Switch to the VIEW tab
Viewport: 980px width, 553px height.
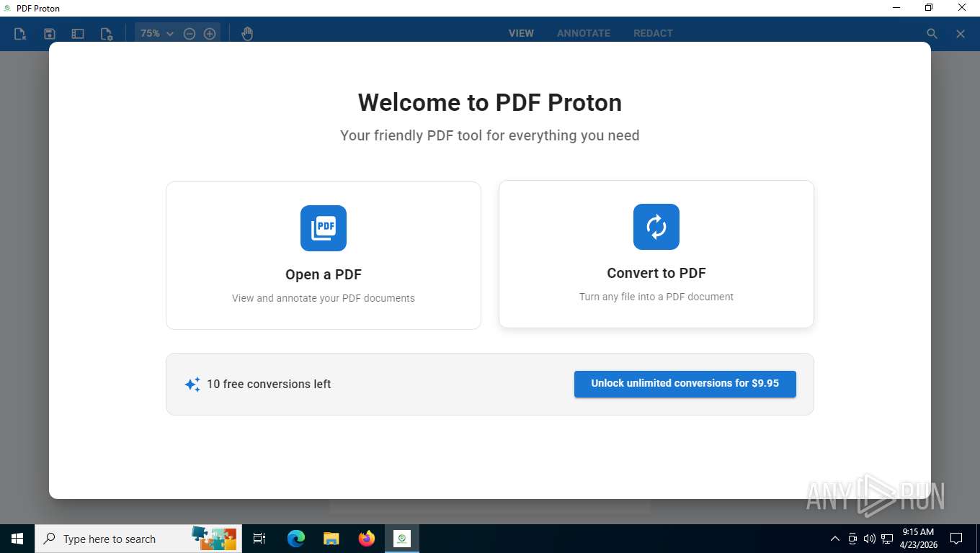click(521, 33)
